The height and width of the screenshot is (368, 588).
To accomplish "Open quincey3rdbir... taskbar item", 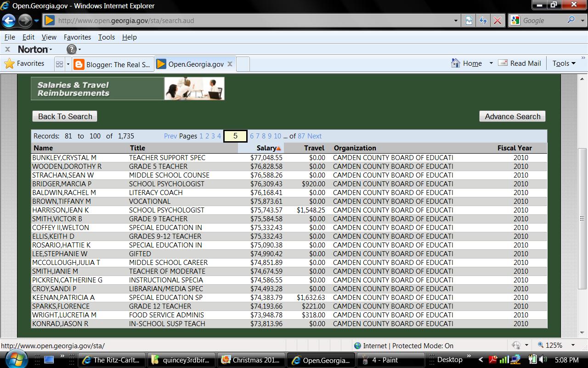I will click(181, 360).
